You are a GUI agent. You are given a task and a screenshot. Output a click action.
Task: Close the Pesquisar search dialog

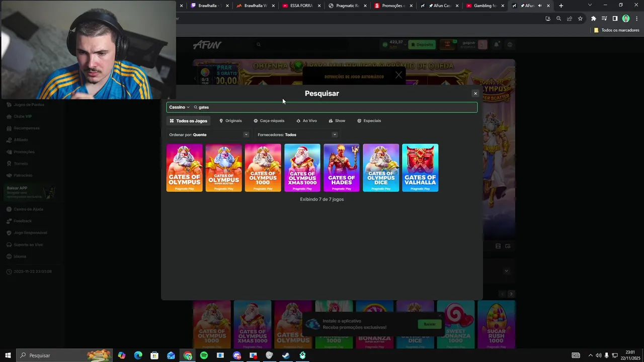coord(475,94)
